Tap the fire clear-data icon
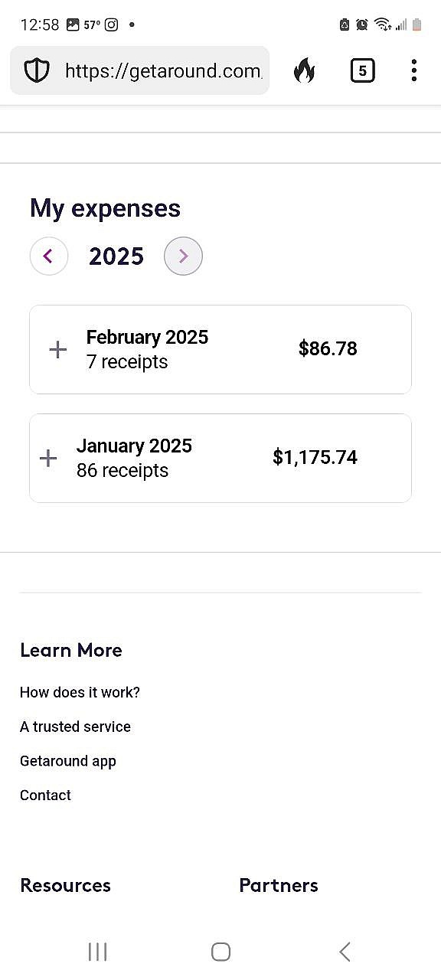The width and height of the screenshot is (441, 980). click(304, 71)
